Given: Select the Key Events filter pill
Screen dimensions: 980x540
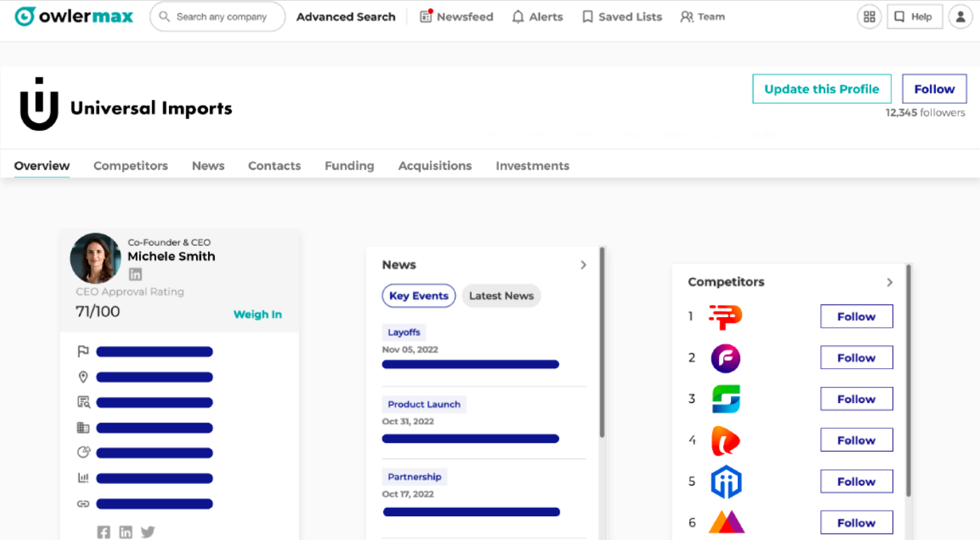Looking at the screenshot, I should coord(419,295).
